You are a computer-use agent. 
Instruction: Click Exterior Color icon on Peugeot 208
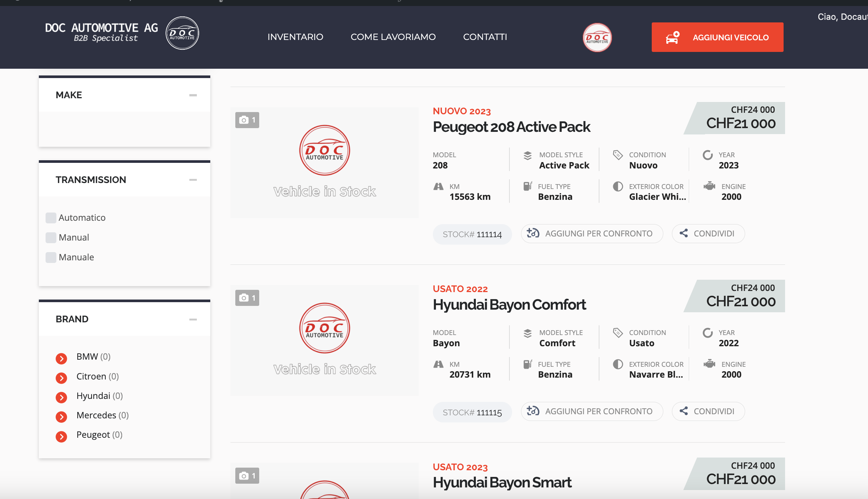click(x=618, y=186)
